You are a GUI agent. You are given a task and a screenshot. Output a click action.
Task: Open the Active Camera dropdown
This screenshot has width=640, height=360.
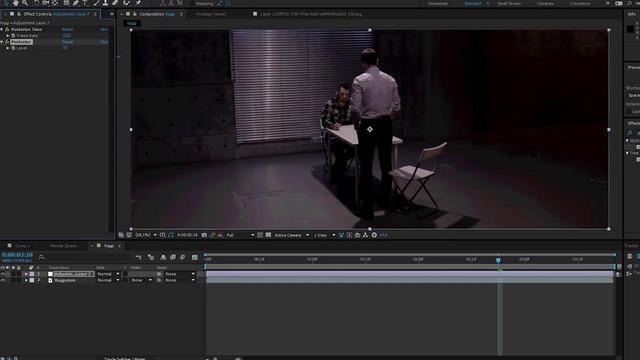291,235
